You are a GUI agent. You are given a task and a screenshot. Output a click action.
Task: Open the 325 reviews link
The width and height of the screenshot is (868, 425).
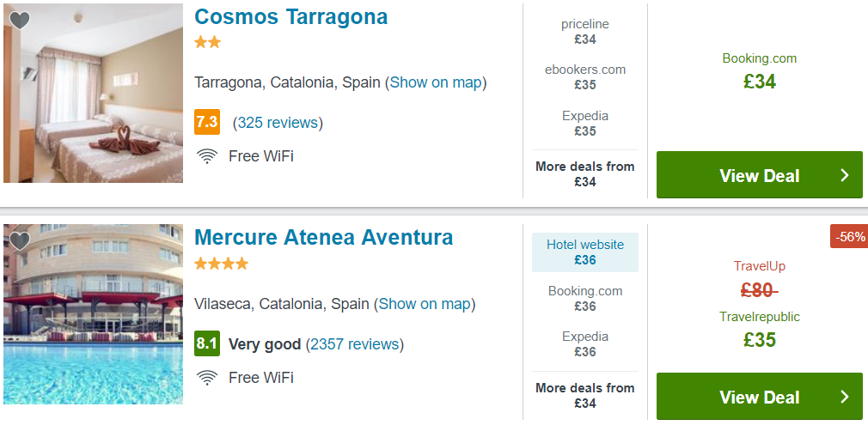pyautogui.click(x=278, y=122)
